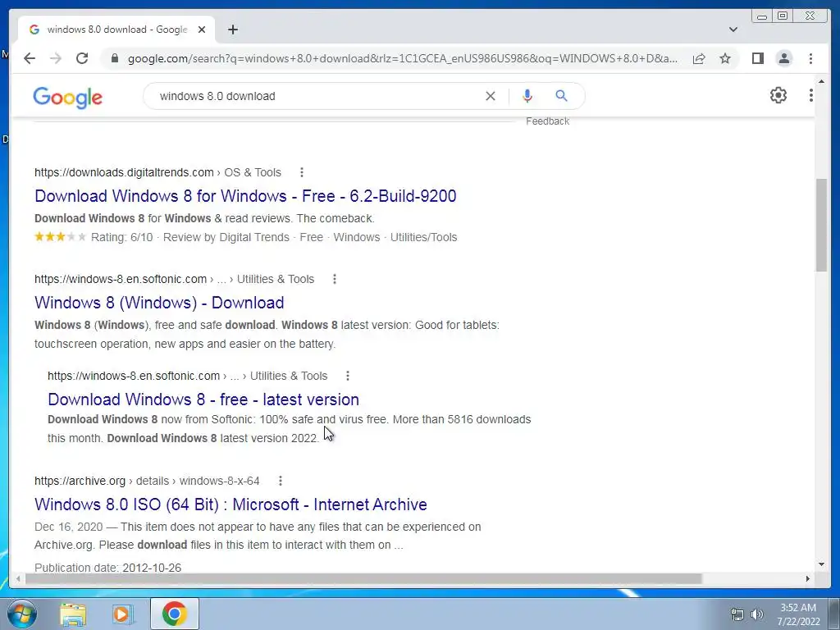Open the Chrome side panel
Screen dimensions: 840x630
pyautogui.click(x=757, y=58)
